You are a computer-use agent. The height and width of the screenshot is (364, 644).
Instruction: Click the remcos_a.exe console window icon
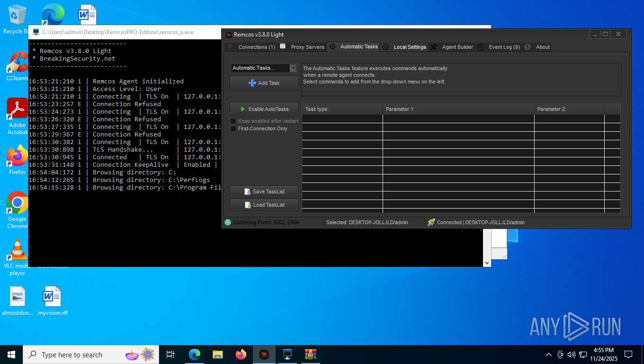(36, 32)
